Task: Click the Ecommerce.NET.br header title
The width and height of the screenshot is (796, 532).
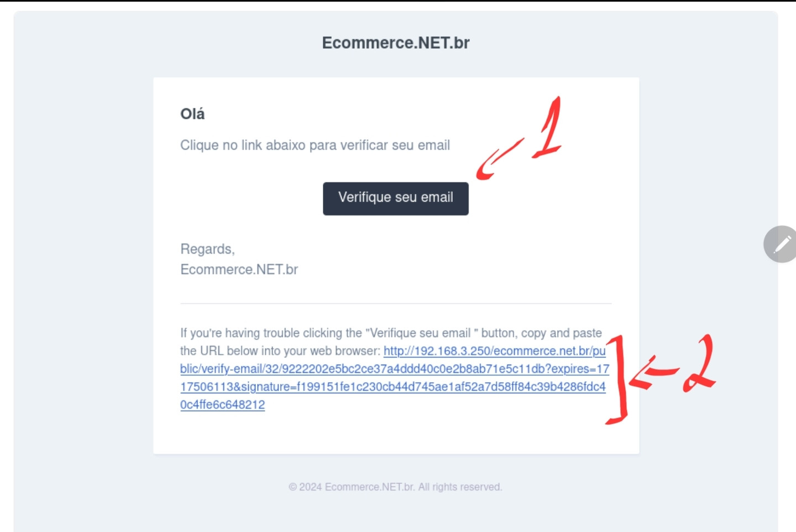Action: tap(396, 43)
